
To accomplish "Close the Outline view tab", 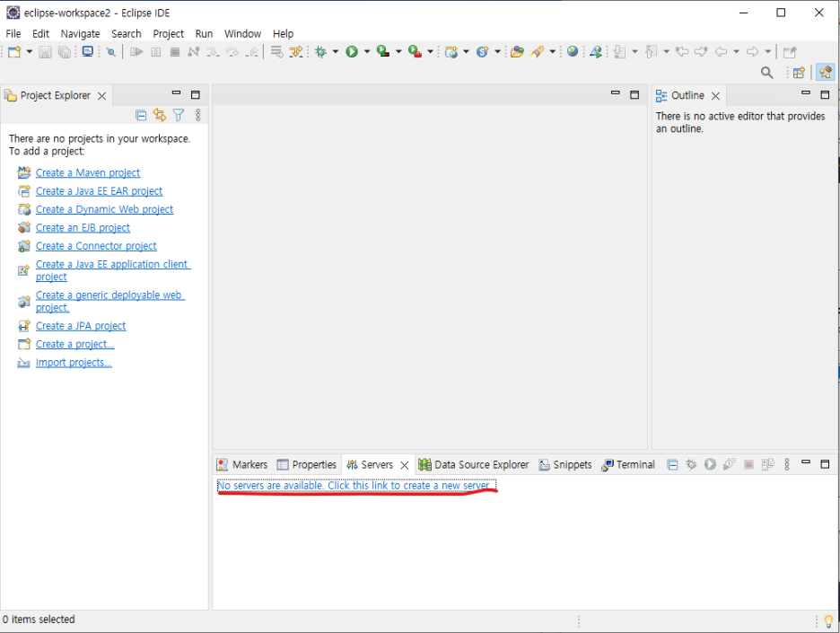I will (716, 96).
